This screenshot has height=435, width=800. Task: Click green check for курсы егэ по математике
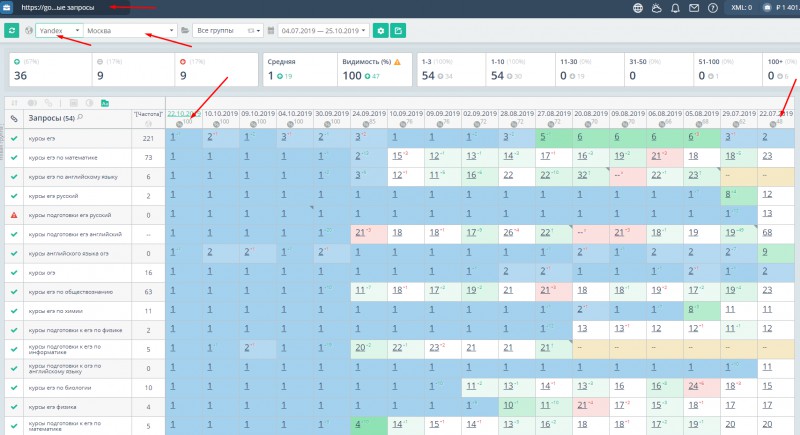(14, 158)
